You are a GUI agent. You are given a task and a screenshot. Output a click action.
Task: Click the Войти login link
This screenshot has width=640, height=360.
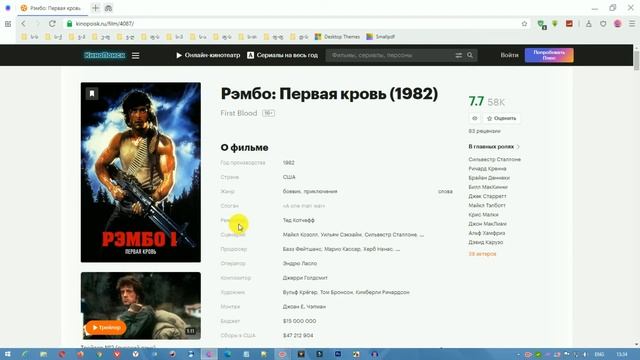coord(509,55)
